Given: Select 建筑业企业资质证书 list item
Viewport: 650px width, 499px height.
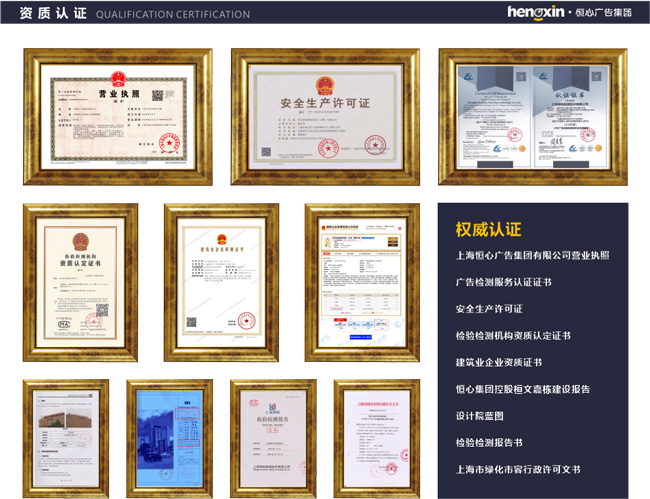Looking at the screenshot, I should point(499,362).
